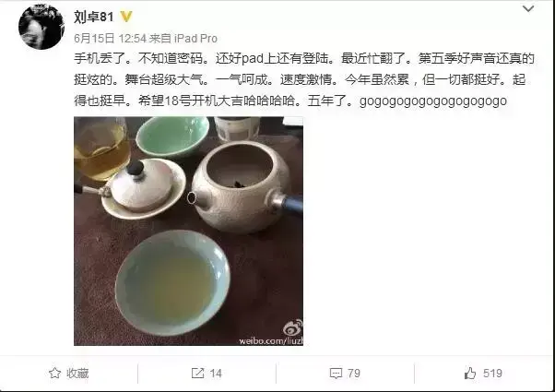Click the gogogogo text in post
555x392 pixels.
pos(433,101)
